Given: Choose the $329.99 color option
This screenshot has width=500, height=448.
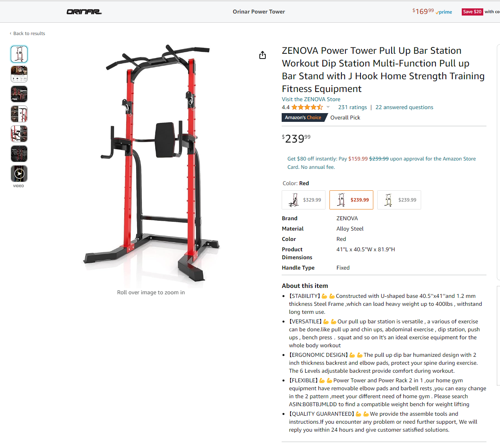Looking at the screenshot, I should pos(304,200).
